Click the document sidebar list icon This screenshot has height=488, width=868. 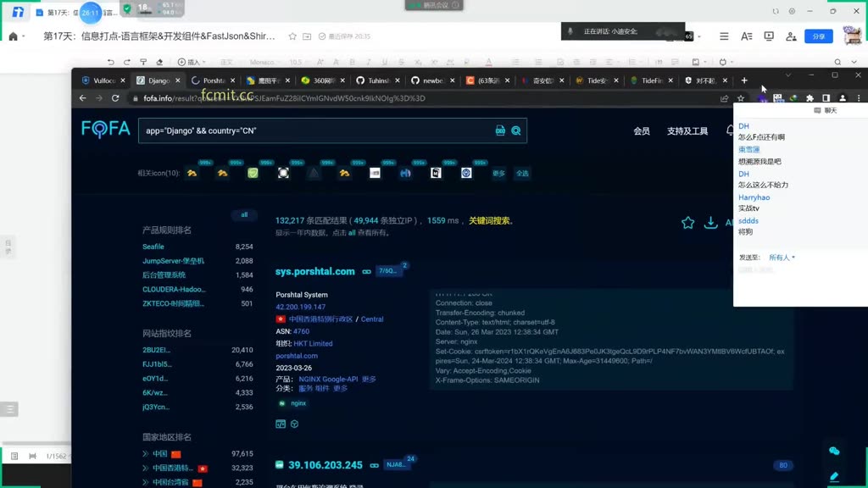point(9,409)
